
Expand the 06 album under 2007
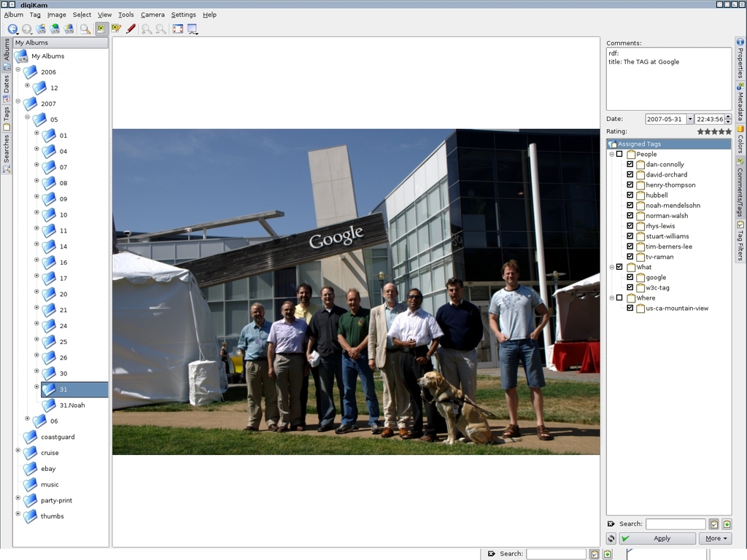(27, 419)
